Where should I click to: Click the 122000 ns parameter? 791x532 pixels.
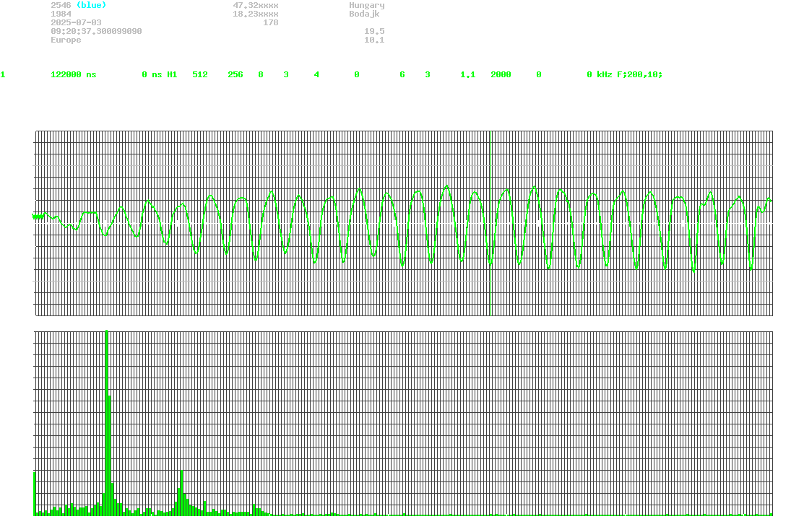(73, 74)
